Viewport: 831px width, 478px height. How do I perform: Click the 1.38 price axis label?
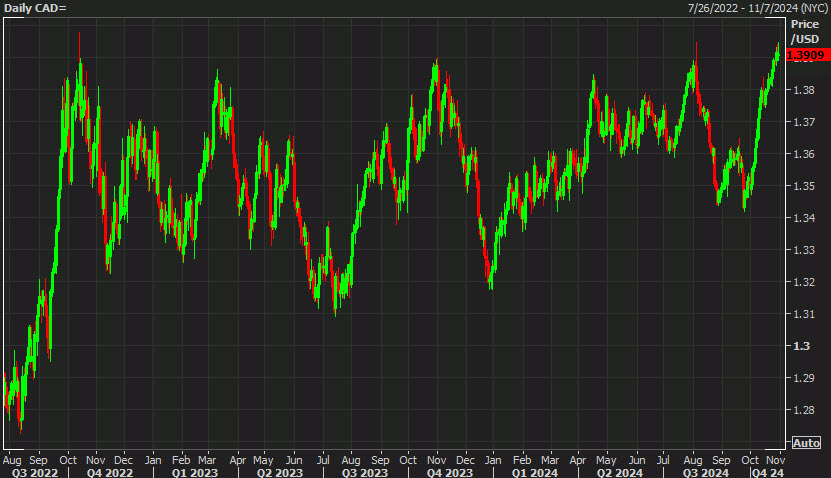click(x=803, y=90)
